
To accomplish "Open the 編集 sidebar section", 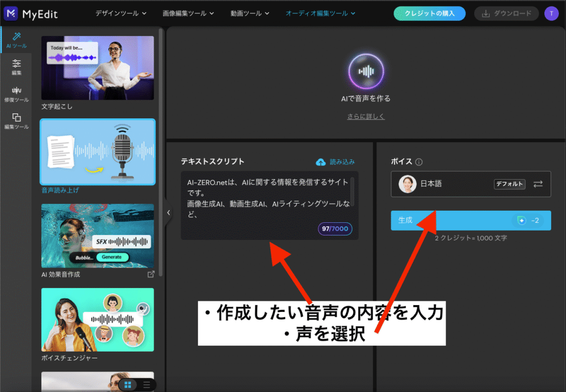I will tap(16, 67).
